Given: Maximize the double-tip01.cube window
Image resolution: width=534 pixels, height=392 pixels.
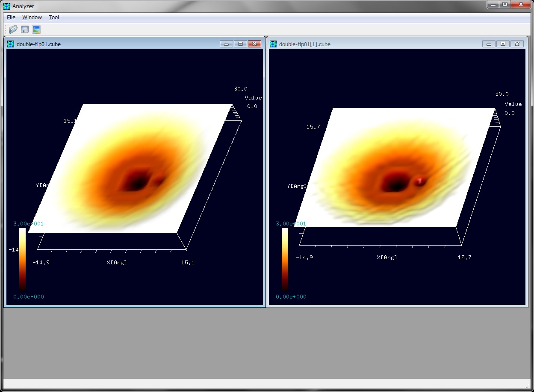Looking at the screenshot, I should [240, 44].
